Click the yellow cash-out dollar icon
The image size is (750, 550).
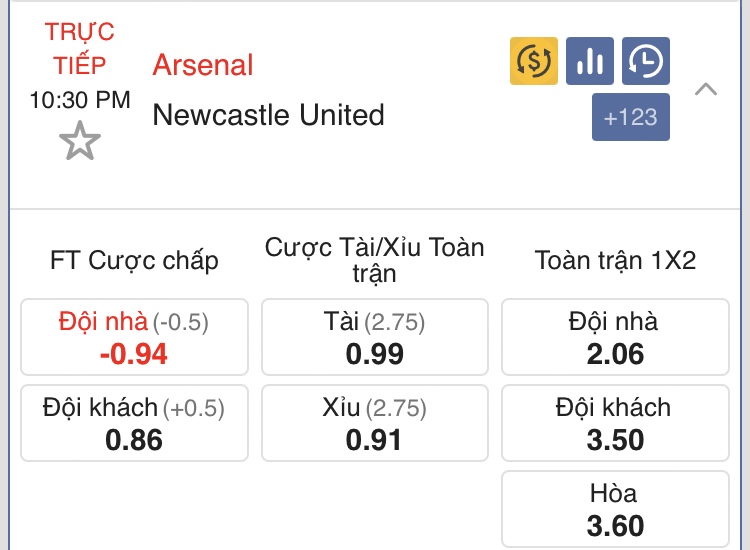(x=534, y=61)
